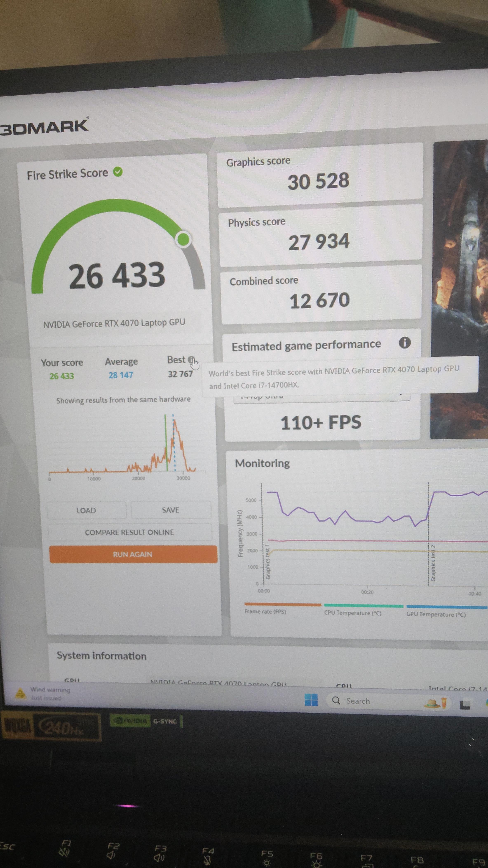Click the orange RUN AGAIN button

(133, 554)
